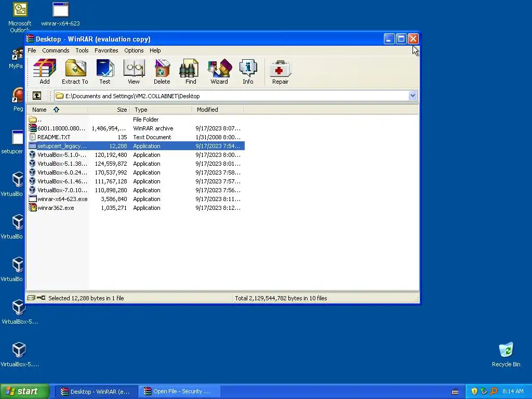Viewport: 532px width, 399px height.
Task: Select the parent folder '..' icon
Action: click(x=33, y=119)
